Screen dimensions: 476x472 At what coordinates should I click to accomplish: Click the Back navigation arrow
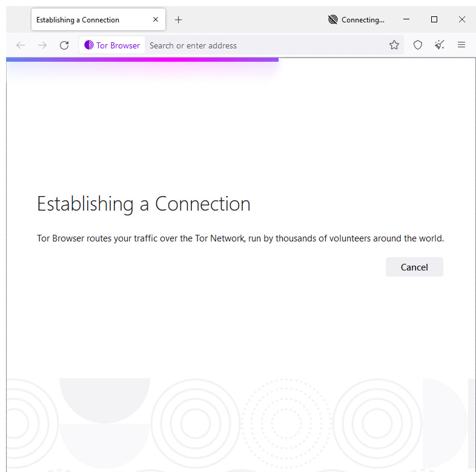(21, 45)
